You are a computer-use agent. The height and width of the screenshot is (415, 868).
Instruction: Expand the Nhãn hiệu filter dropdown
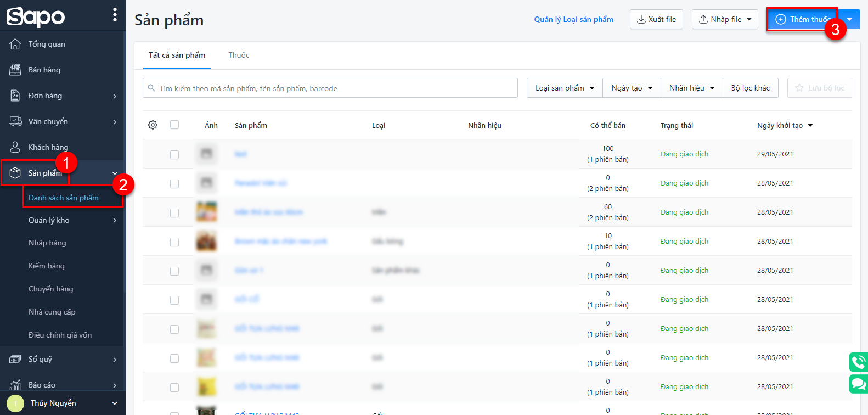point(691,88)
